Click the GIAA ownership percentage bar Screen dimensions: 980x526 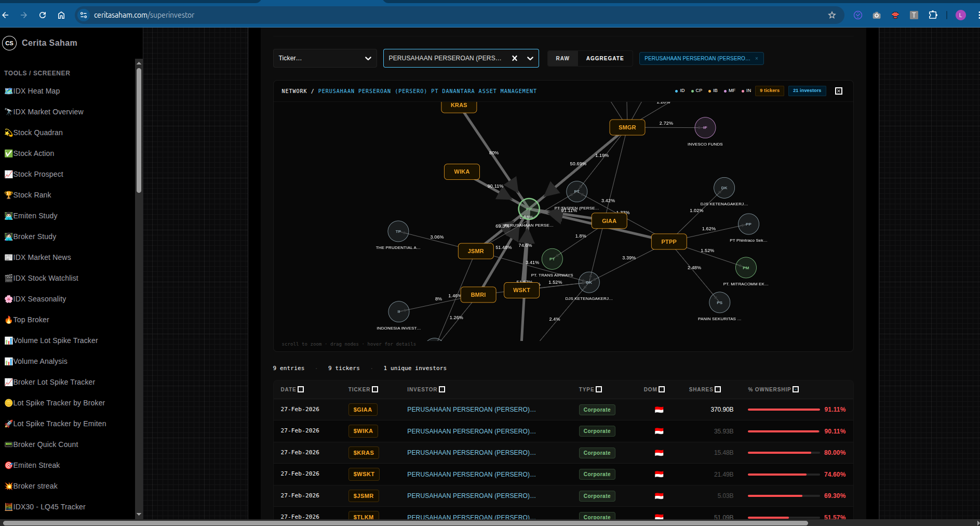pyautogui.click(x=783, y=410)
